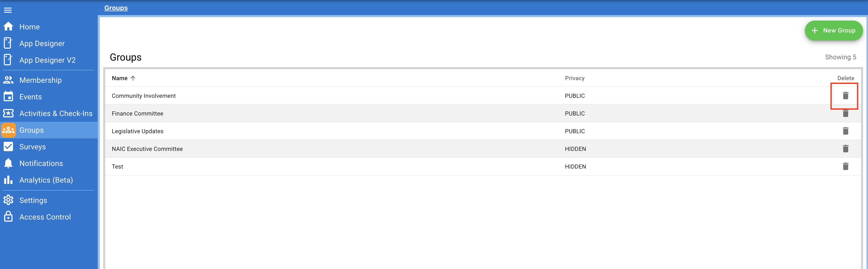
Task: Click the Analytics bar chart icon
Action: point(8,180)
